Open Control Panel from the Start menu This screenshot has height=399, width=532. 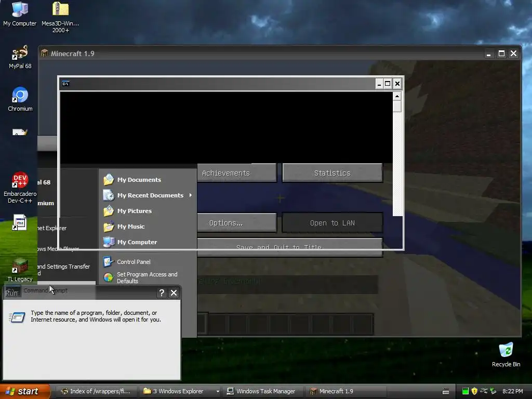(134, 262)
